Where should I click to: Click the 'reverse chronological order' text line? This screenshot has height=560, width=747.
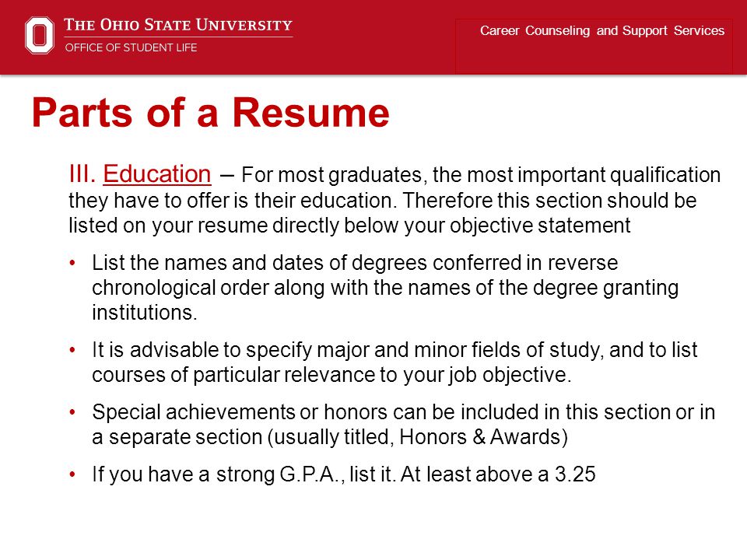tap(385, 288)
